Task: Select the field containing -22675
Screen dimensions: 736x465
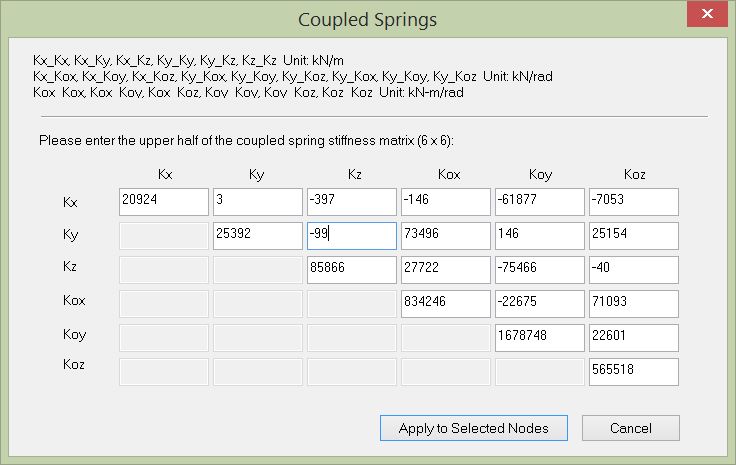Action: (x=540, y=304)
